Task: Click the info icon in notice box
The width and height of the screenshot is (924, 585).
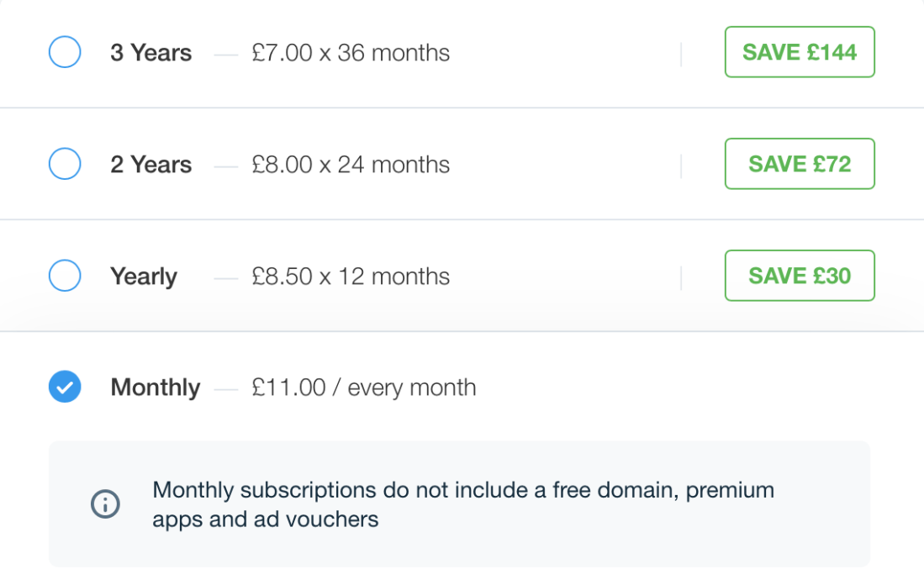Action: pyautogui.click(x=105, y=504)
